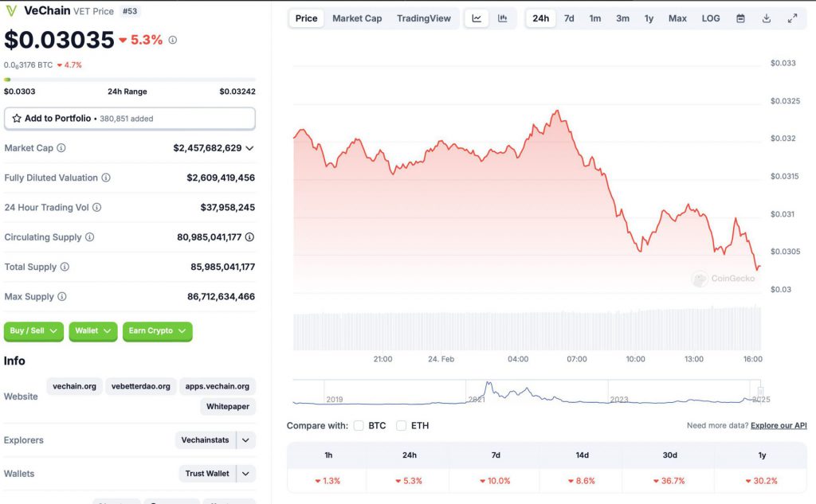
Task: Select the 7d time range
Action: click(x=569, y=18)
